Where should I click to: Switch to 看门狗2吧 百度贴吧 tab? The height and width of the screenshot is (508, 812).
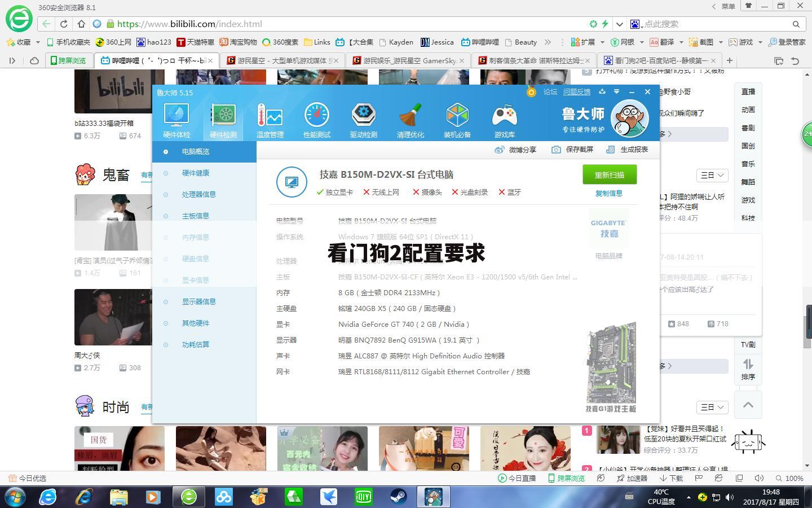(x=660, y=60)
